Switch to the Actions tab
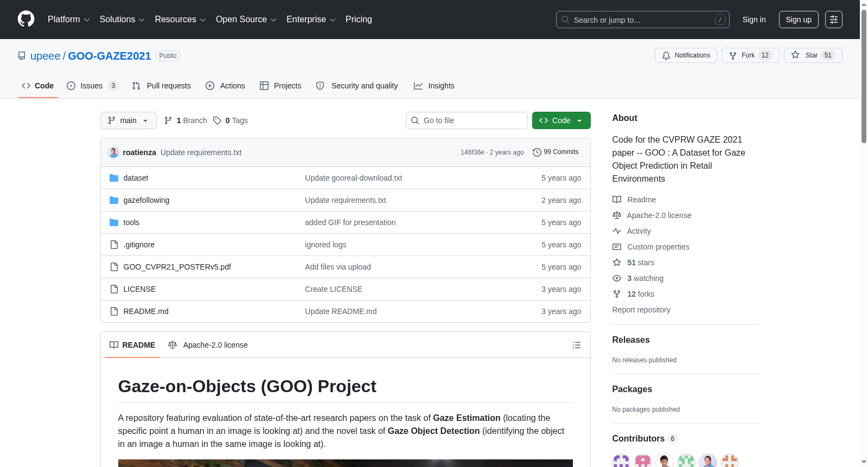This screenshot has height=467, width=868. (226, 86)
